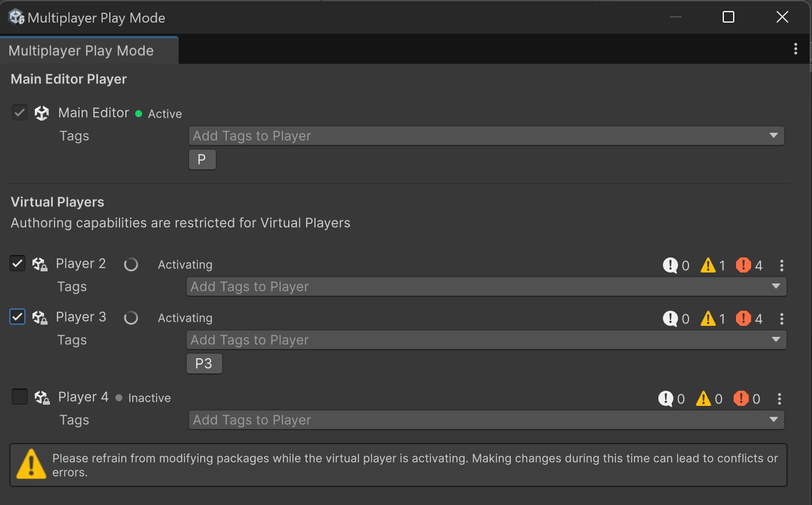Screen dimensions: 812x505
Task: Click the yellow warning triangle in the notice box
Action: pos(31,464)
